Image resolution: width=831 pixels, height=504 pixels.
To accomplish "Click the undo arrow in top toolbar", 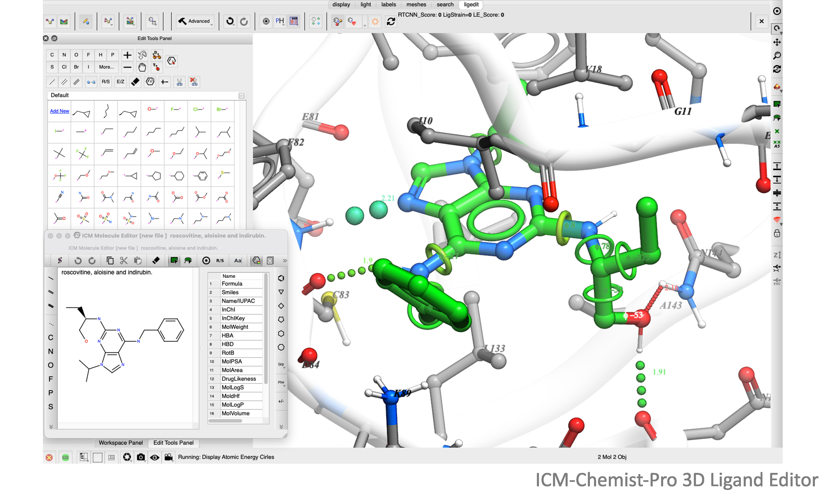I will click(x=230, y=21).
